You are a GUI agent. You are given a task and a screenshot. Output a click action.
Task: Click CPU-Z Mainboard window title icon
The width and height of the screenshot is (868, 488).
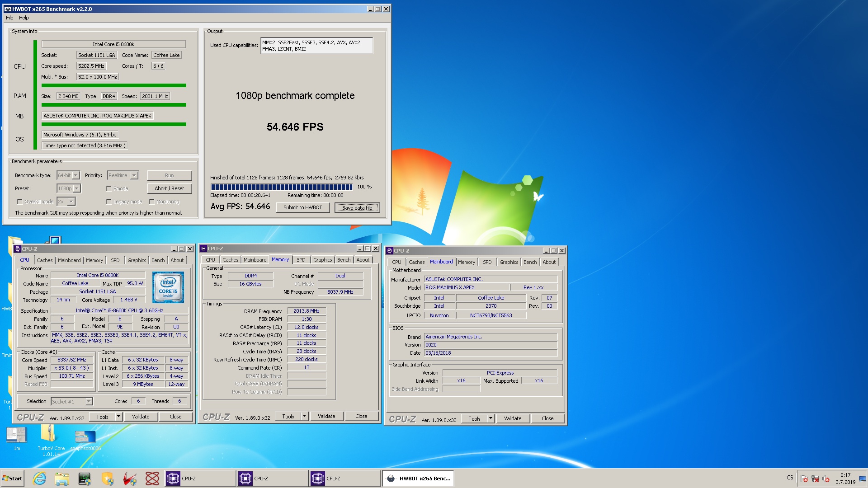(x=390, y=251)
